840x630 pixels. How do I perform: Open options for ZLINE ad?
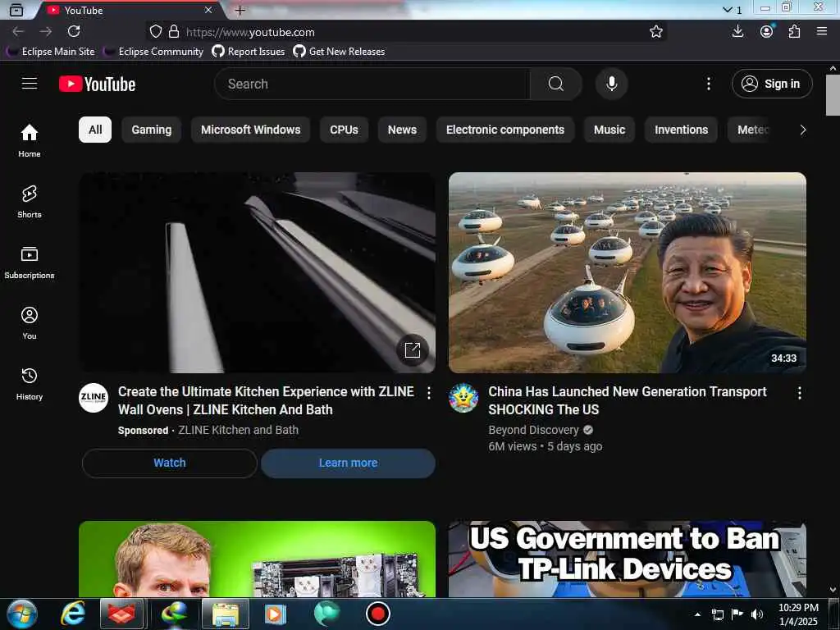coord(428,393)
